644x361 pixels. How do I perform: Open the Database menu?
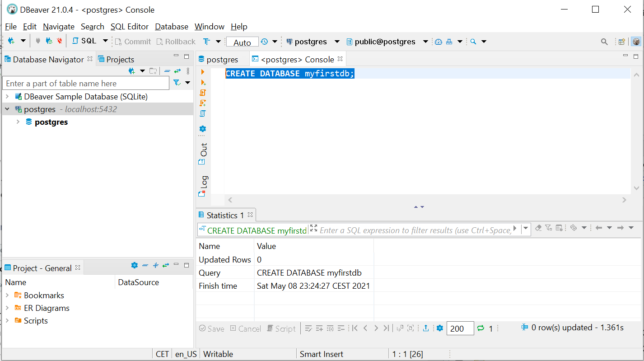tap(172, 27)
